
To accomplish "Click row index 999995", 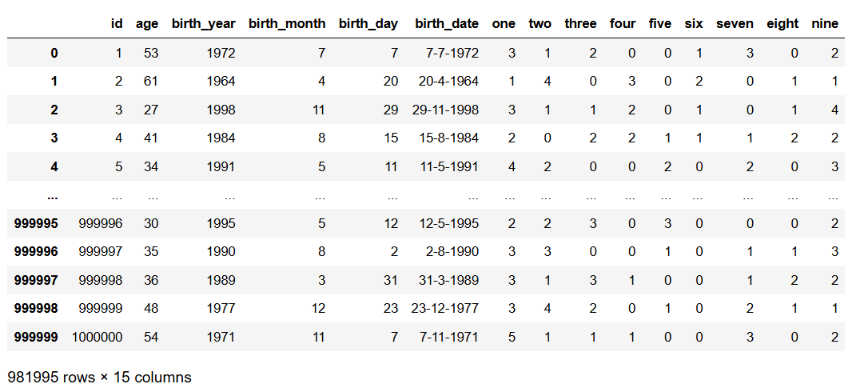I will [36, 223].
